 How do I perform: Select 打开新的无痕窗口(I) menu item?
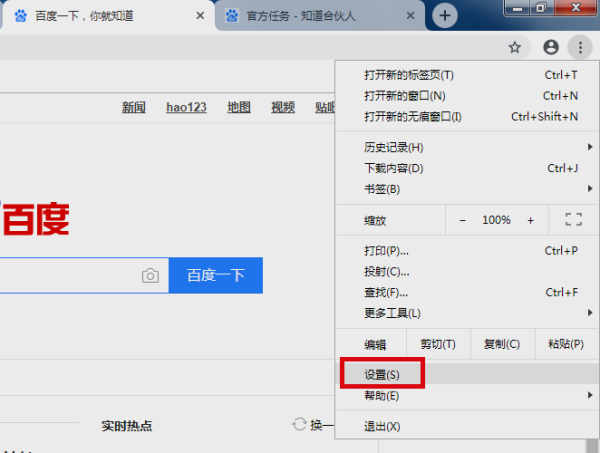[x=467, y=116]
